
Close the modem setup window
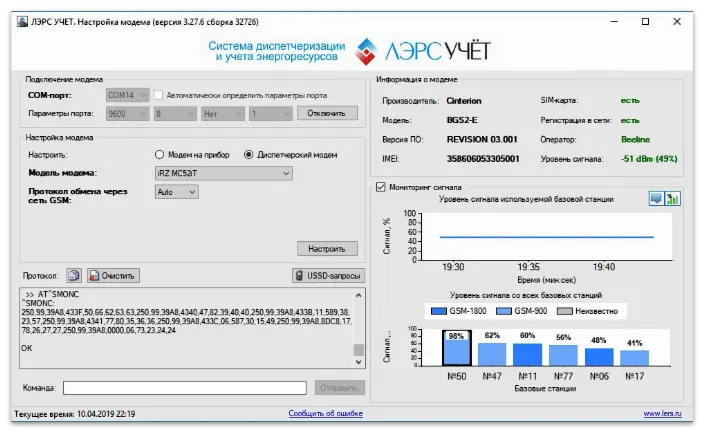point(677,22)
